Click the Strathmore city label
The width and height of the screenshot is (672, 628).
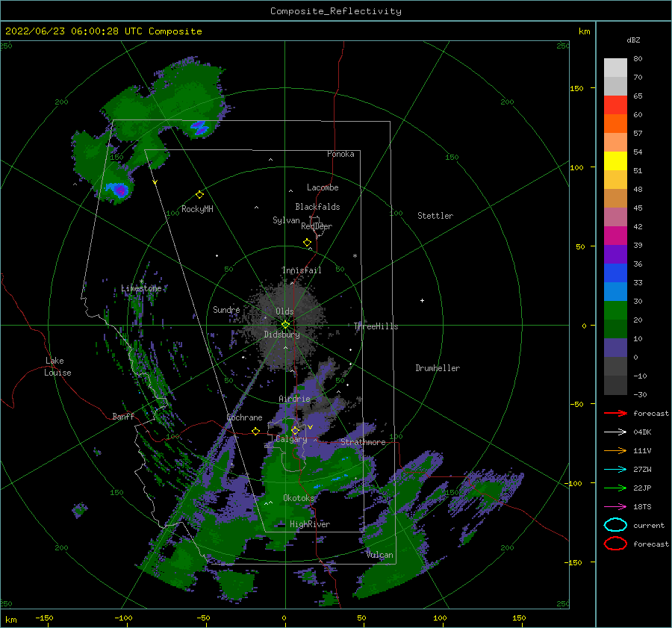pos(363,442)
